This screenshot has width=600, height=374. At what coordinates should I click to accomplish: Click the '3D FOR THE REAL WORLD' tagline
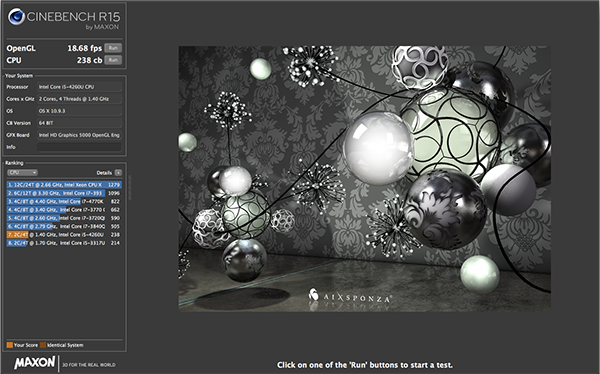(89, 365)
